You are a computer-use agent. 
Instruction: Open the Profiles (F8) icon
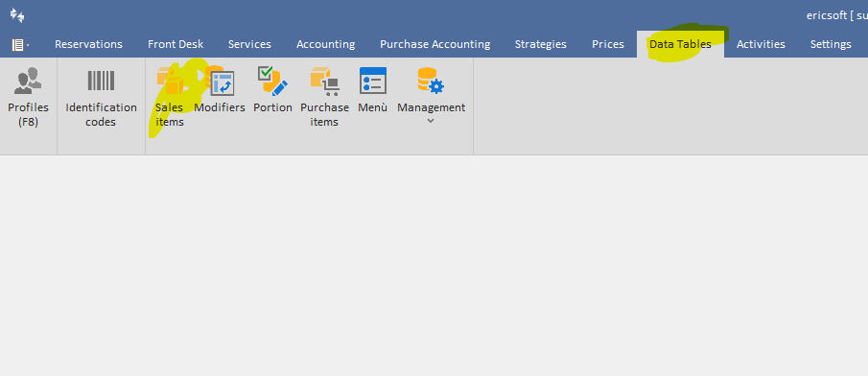(x=28, y=81)
